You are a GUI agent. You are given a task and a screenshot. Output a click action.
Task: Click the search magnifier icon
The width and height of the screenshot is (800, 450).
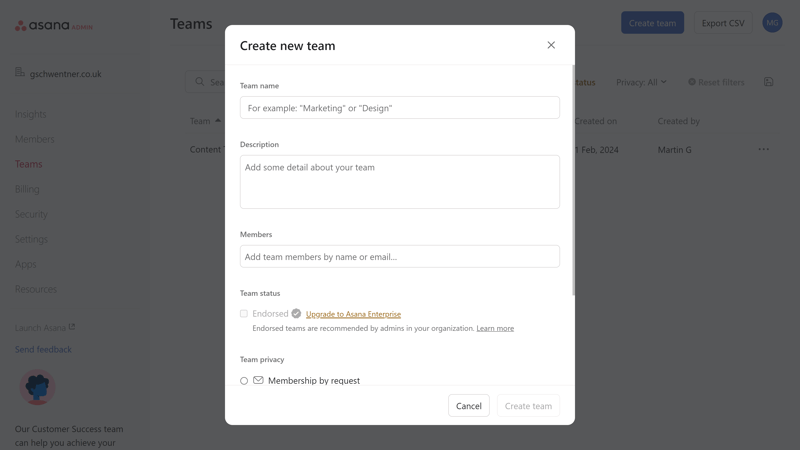199,82
